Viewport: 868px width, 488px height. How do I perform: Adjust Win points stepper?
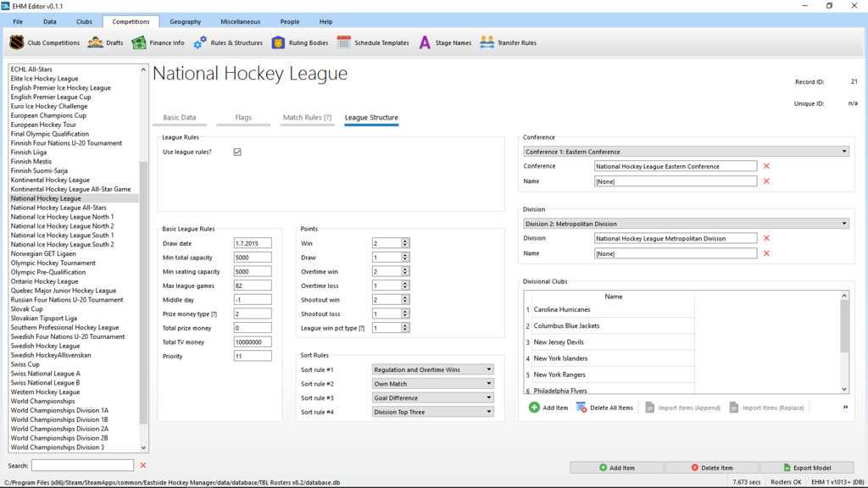tap(405, 243)
